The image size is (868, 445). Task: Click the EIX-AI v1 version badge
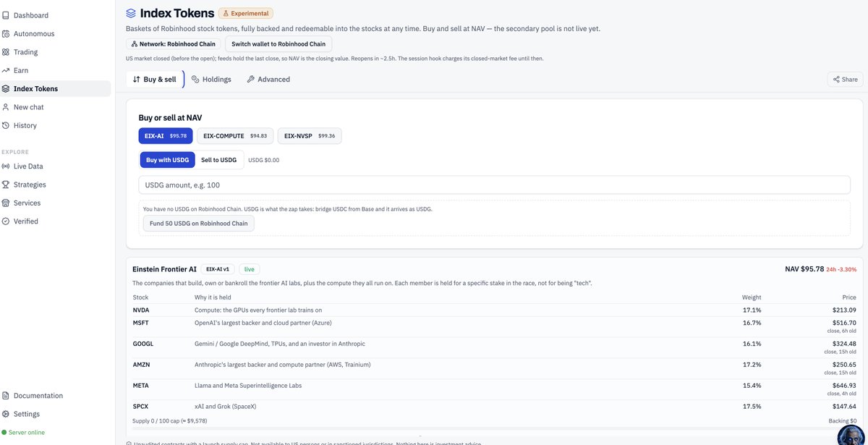(x=217, y=269)
